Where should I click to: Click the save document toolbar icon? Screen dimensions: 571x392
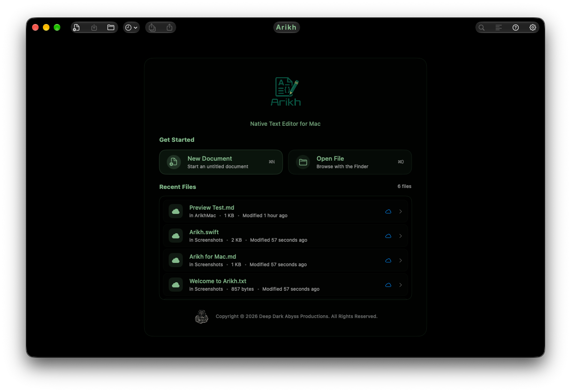coord(94,27)
